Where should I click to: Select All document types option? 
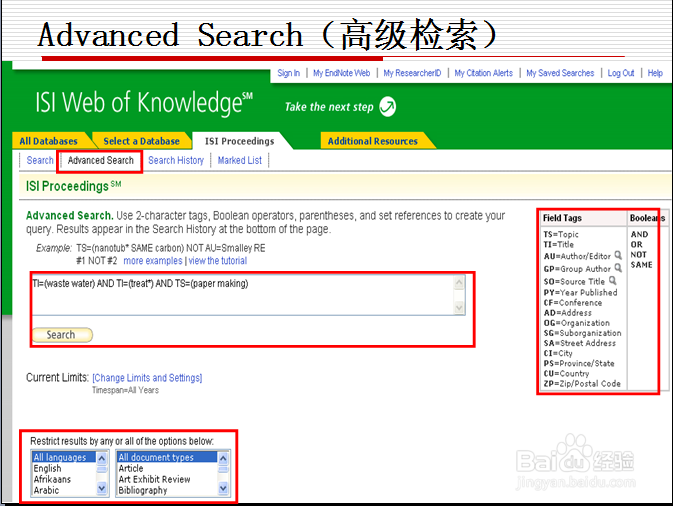tap(167, 457)
